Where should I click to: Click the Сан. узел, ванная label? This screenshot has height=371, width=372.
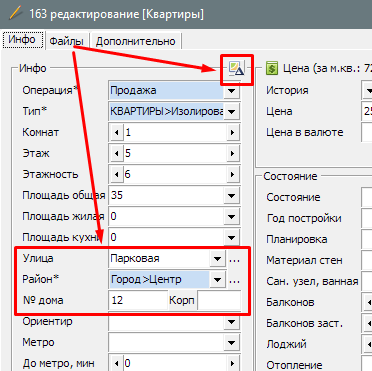(x=312, y=282)
